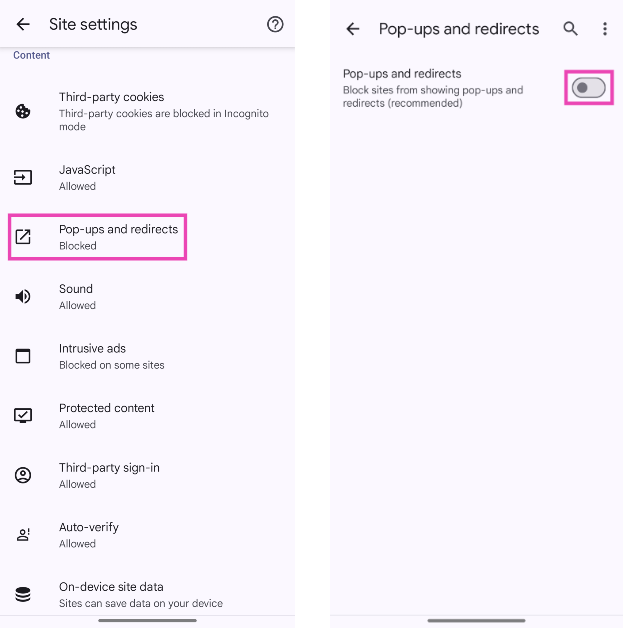Tap the Third-party cookies cookie icon
This screenshot has height=628, width=623.
(x=23, y=111)
